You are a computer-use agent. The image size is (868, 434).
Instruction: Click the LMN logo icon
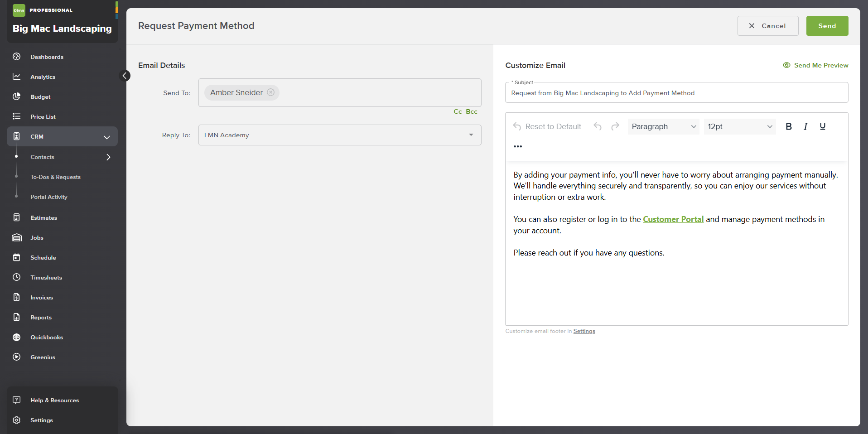coord(19,10)
